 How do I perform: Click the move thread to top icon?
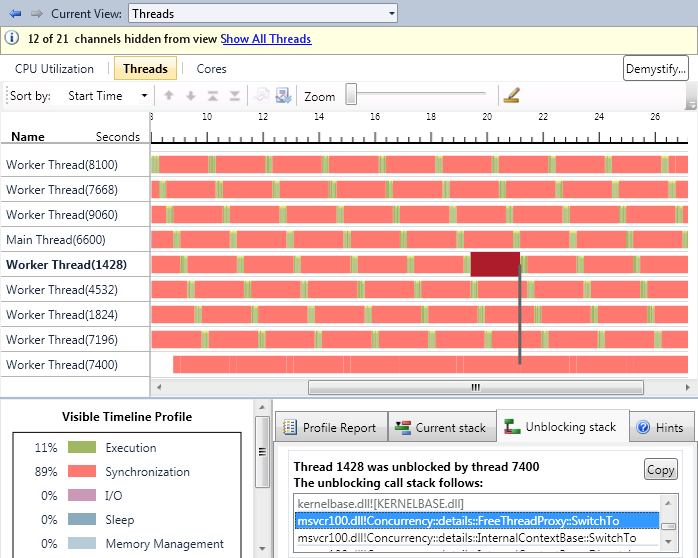coord(213,95)
